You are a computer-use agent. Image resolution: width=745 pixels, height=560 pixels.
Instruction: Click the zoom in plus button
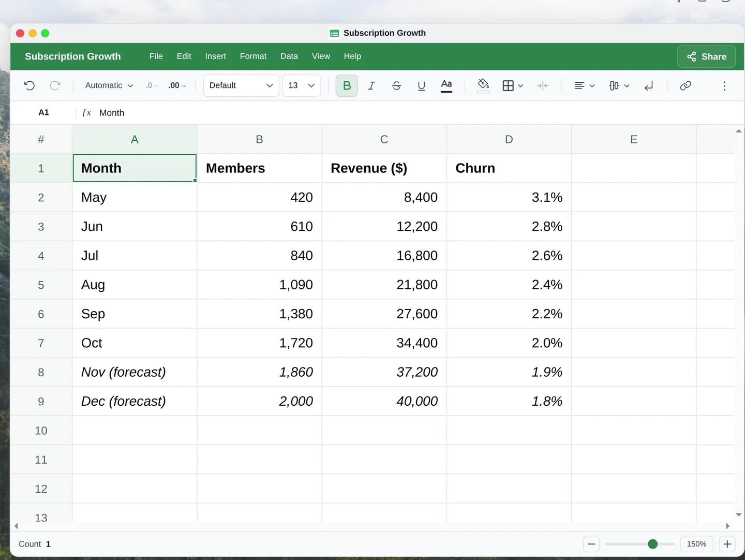tap(727, 544)
